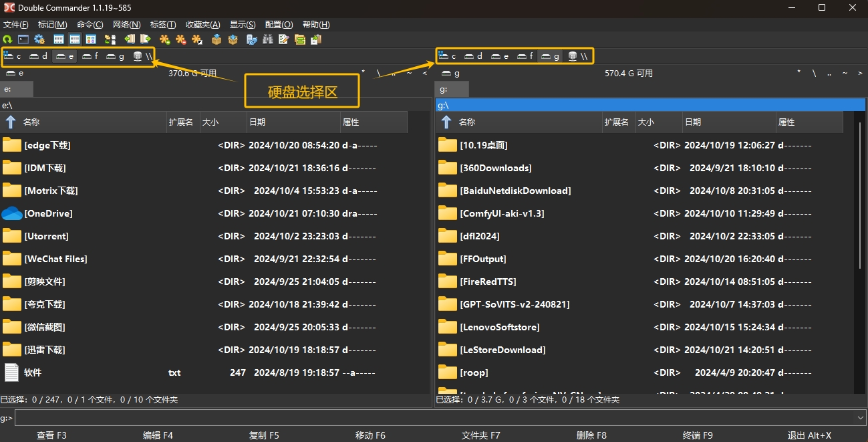Click the 移动 F6 button
The width and height of the screenshot is (868, 442).
pyautogui.click(x=371, y=435)
